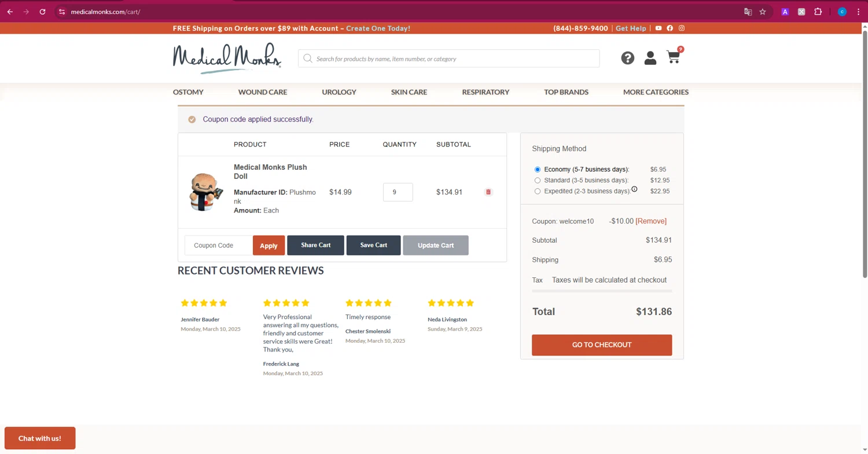Click the Update Cart button

point(436,245)
